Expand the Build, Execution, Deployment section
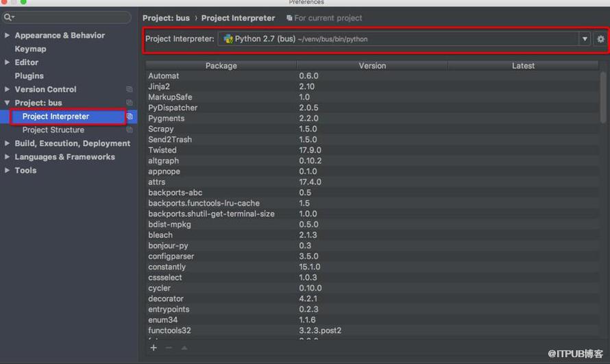The height and width of the screenshot is (364, 610). tap(7, 143)
